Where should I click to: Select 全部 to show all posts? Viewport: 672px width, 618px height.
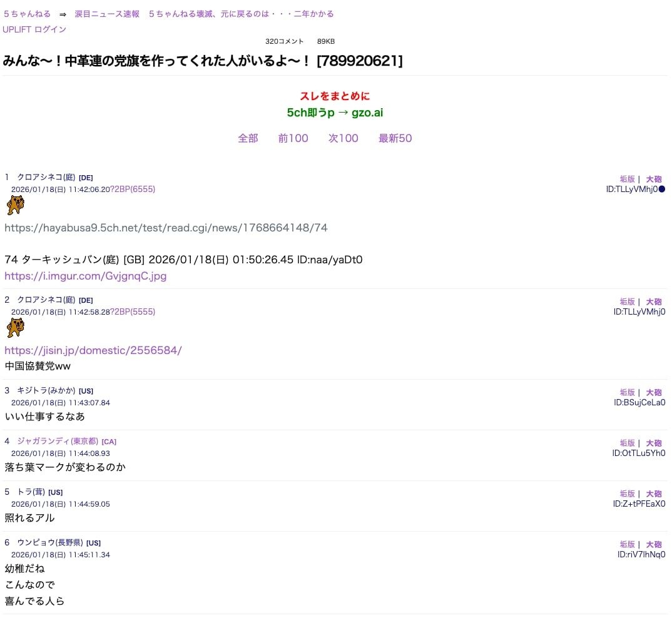pyautogui.click(x=248, y=138)
